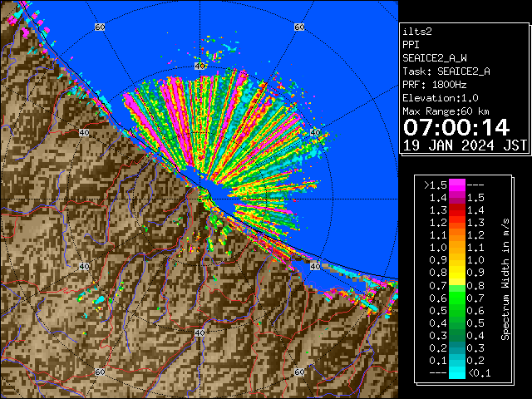The height and width of the screenshot is (399, 532).
Task: Click the 'ilts2' radar site label
Action: click(417, 32)
